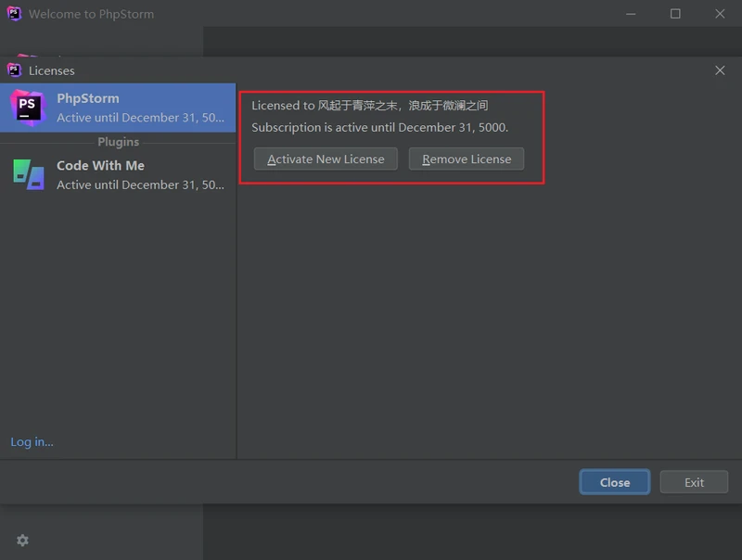
Task: Click the Licenses dialog title bar icon
Action: (x=14, y=70)
